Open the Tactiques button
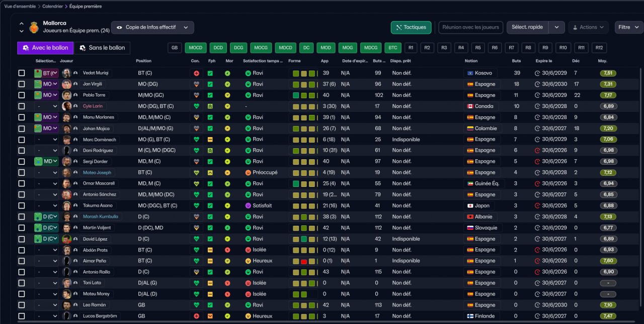Screen dimensions: 644x324 click(411, 27)
